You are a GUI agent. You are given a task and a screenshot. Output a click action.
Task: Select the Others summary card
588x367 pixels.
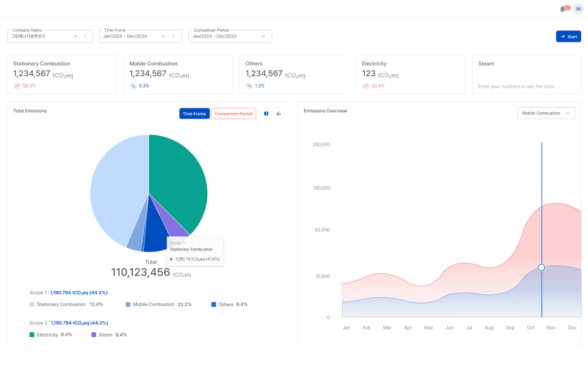[294, 75]
